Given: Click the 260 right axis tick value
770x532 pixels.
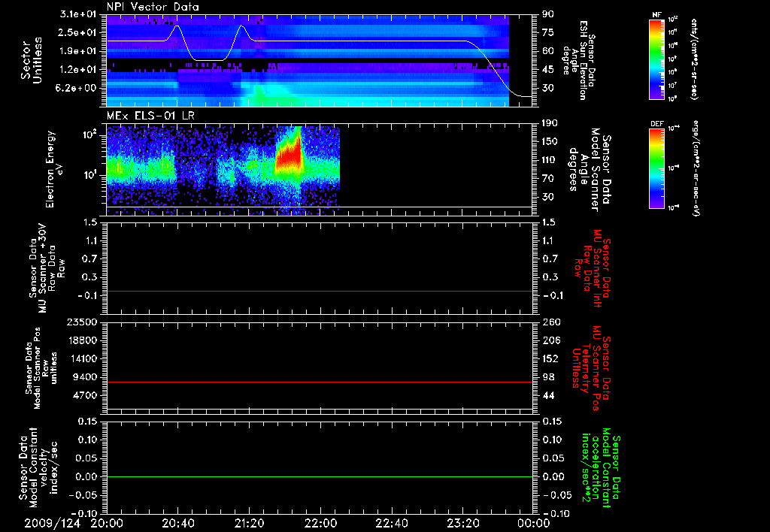Looking at the screenshot, I should (x=551, y=322).
